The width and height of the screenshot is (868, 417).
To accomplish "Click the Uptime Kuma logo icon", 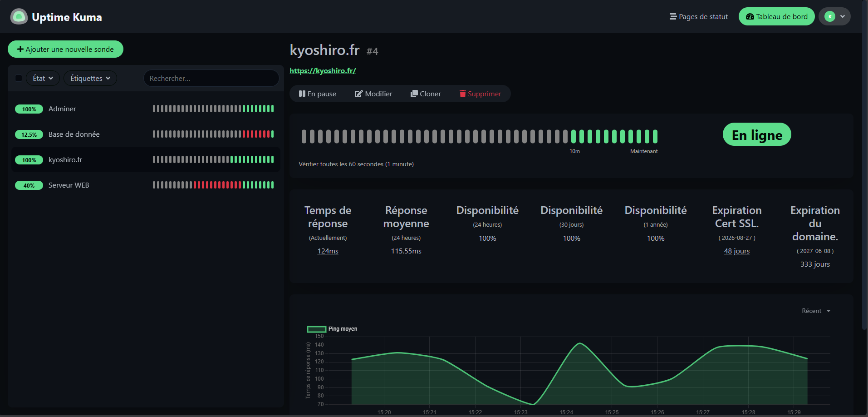I will point(19,17).
